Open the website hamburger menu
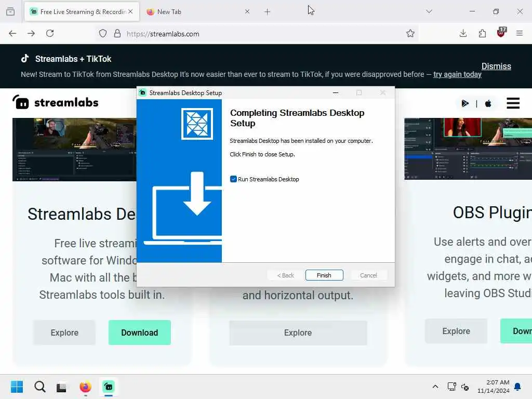532x399 pixels. coord(513,103)
